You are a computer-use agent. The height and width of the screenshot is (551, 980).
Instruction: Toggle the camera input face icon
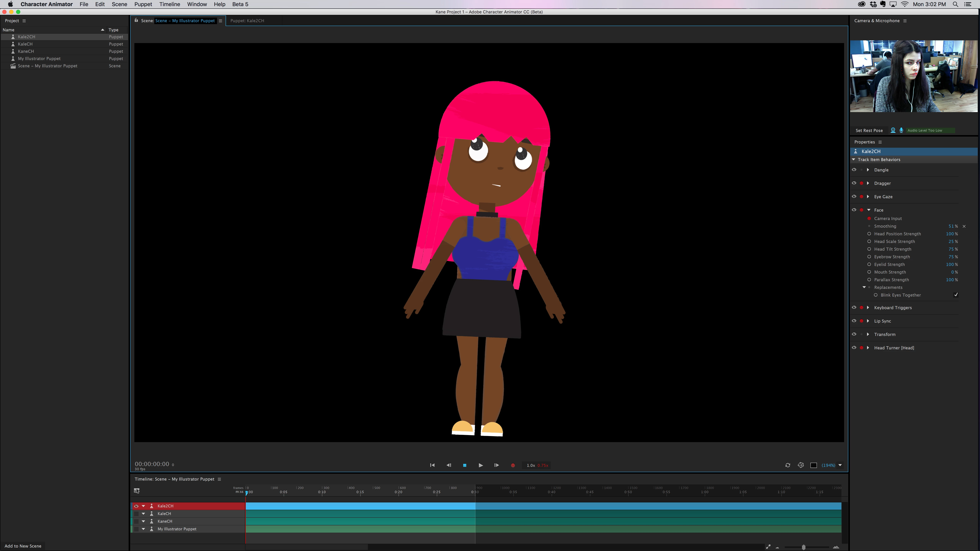tap(893, 130)
